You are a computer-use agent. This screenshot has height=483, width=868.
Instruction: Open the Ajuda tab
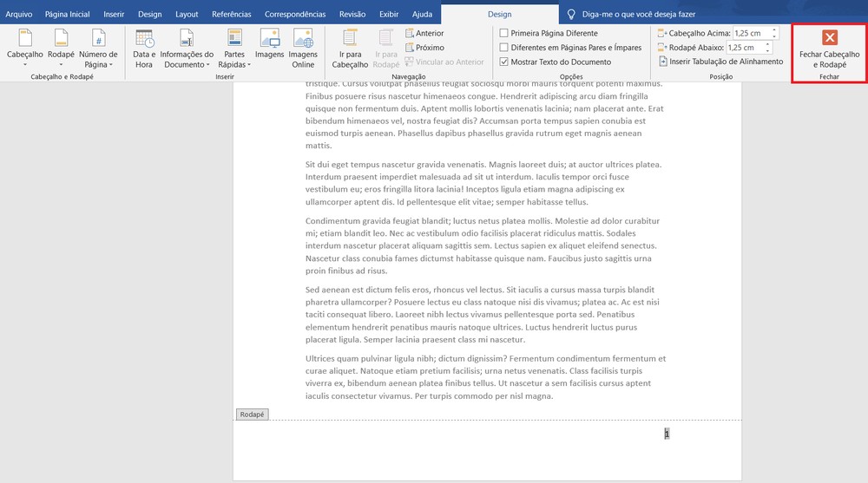pyautogui.click(x=422, y=15)
